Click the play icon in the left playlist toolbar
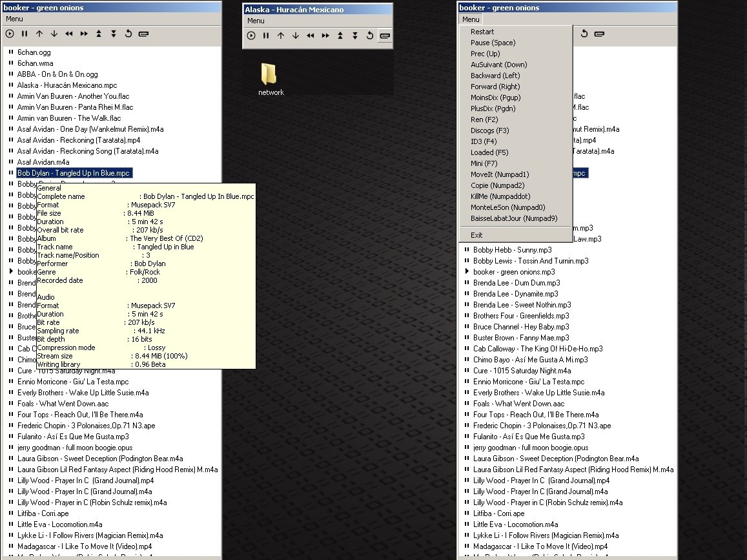The height and width of the screenshot is (560, 747). pos(10,34)
